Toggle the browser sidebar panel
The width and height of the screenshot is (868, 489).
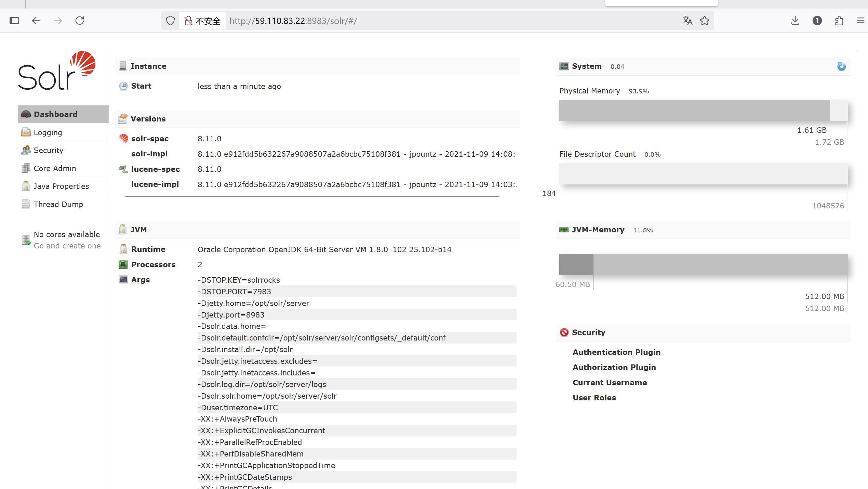14,21
